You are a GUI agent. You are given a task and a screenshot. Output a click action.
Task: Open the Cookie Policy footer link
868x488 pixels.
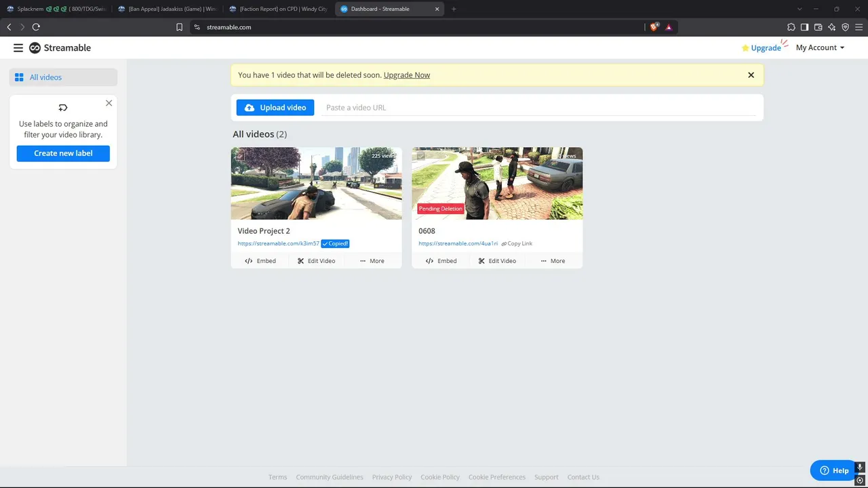440,477
